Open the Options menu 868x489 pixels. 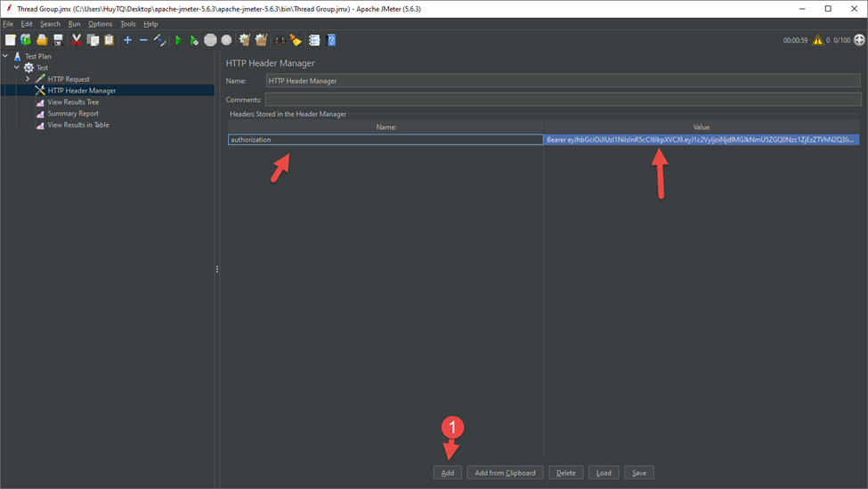100,24
